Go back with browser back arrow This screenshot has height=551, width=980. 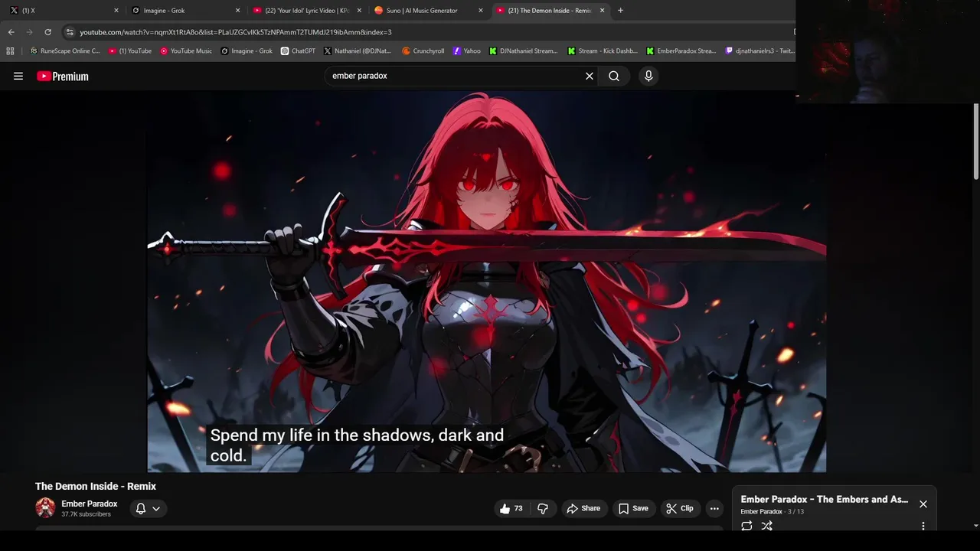11,32
